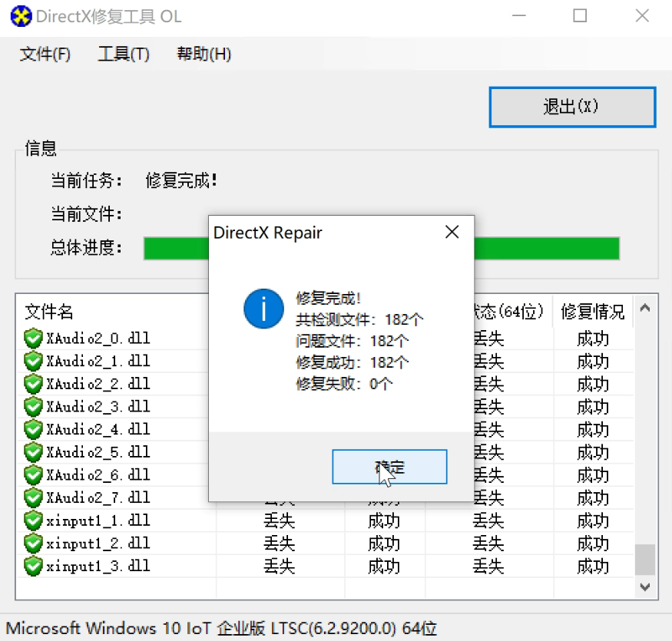The image size is (672, 641).
Task: Open the 工具(T) menu
Action: (124, 54)
